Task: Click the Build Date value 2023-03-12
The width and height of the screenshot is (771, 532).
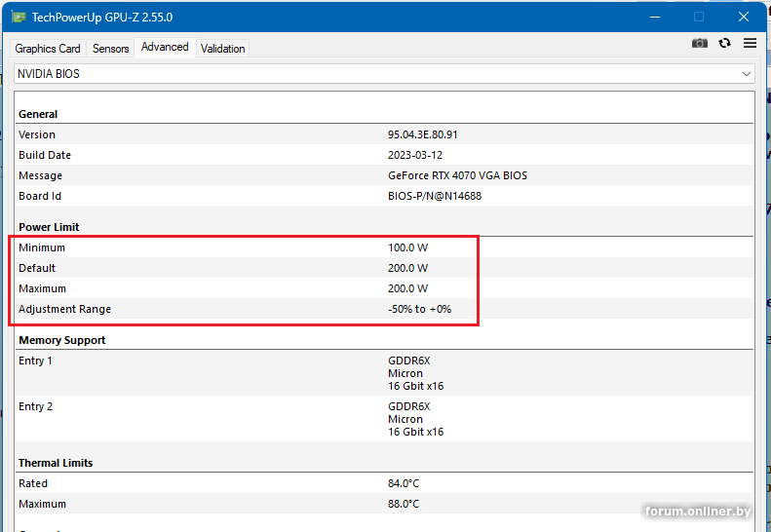Action: point(414,155)
